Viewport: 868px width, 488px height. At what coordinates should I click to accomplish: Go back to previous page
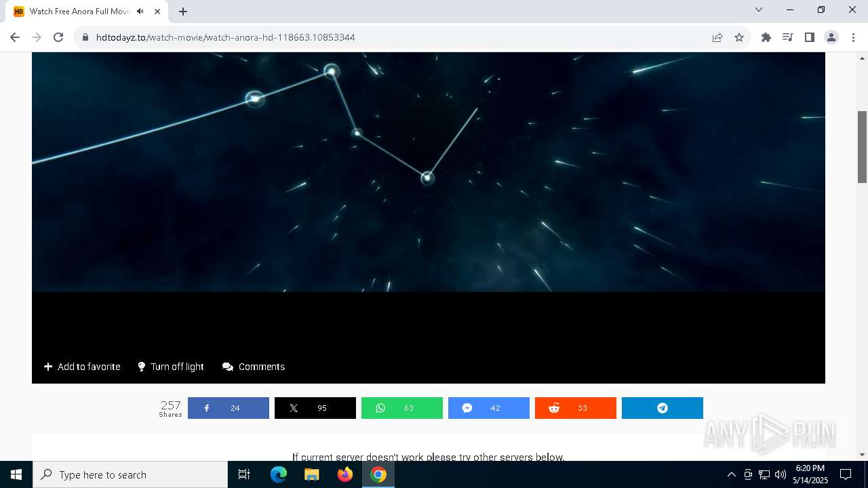pyautogui.click(x=15, y=37)
